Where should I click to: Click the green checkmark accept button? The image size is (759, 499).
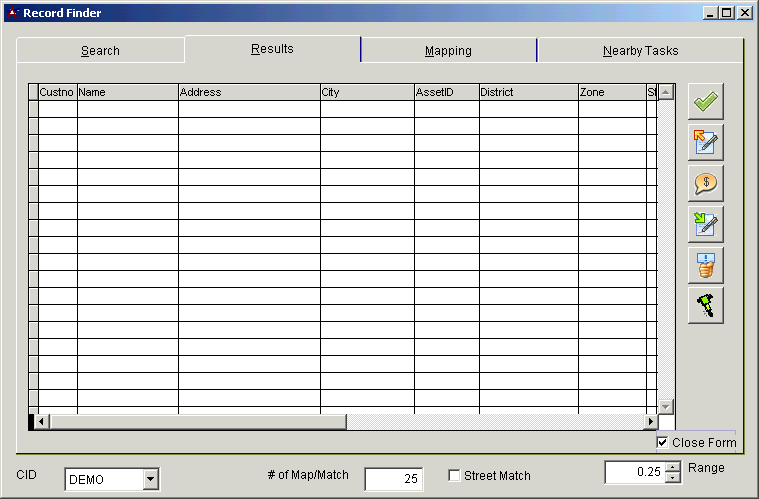(706, 102)
